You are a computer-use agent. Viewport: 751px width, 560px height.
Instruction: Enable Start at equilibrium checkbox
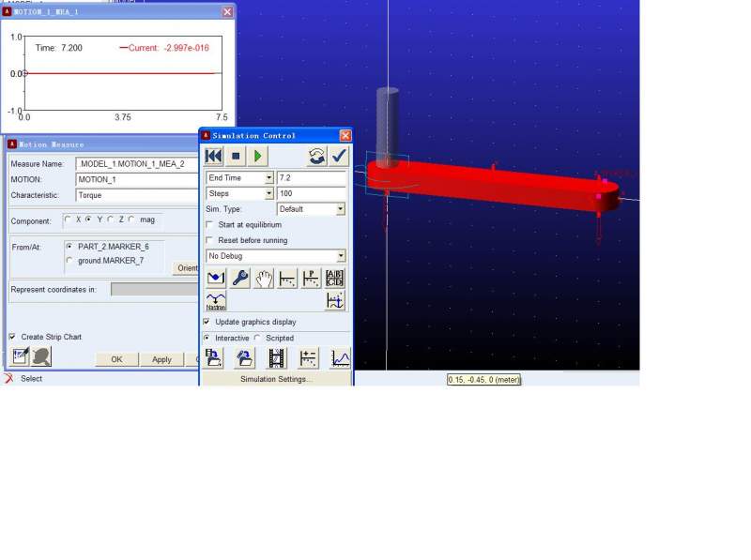coord(209,224)
